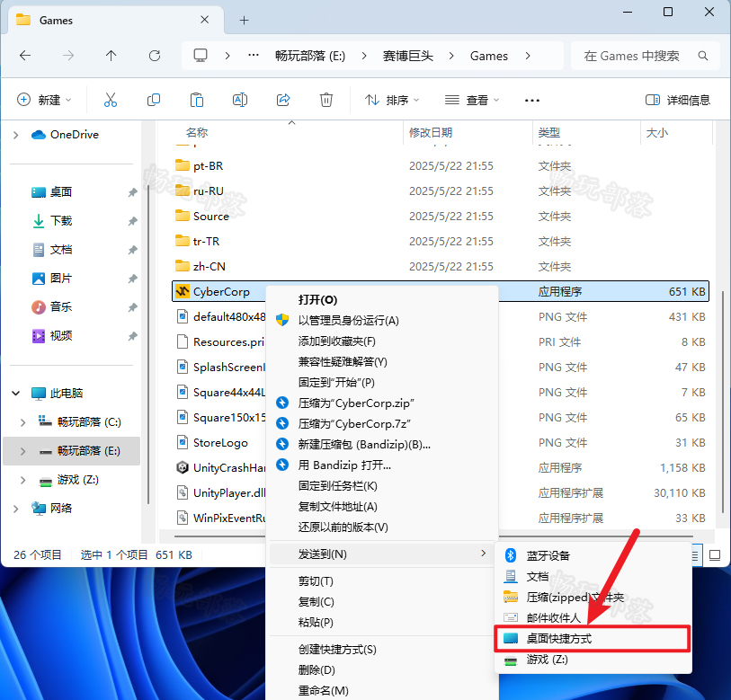Click the This PC monitor icon in address bar
Viewport: 731px width, 700px height.
coord(201,56)
